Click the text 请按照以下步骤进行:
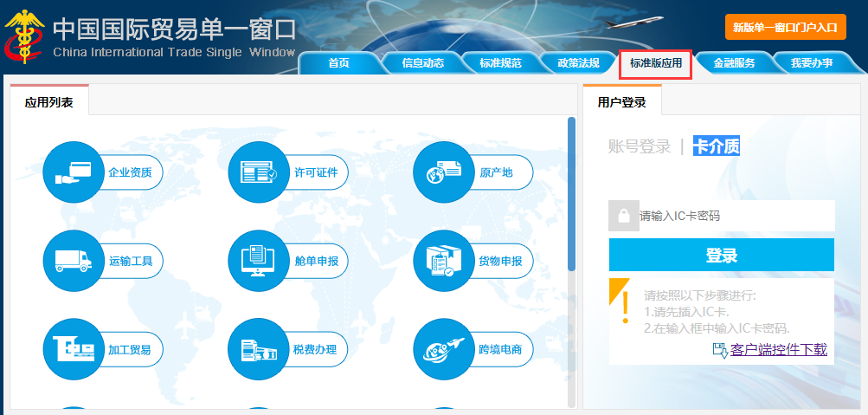Image resolution: width=868 pixels, height=415 pixels. (700, 295)
